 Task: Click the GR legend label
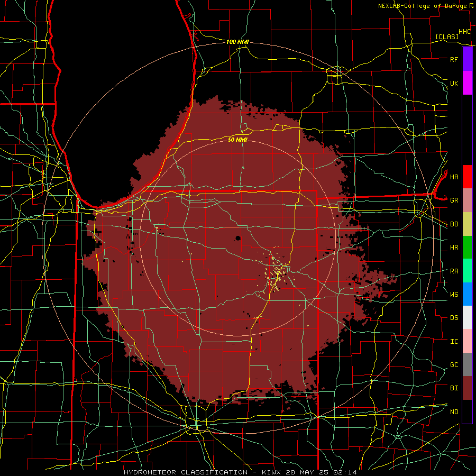pos(454,200)
